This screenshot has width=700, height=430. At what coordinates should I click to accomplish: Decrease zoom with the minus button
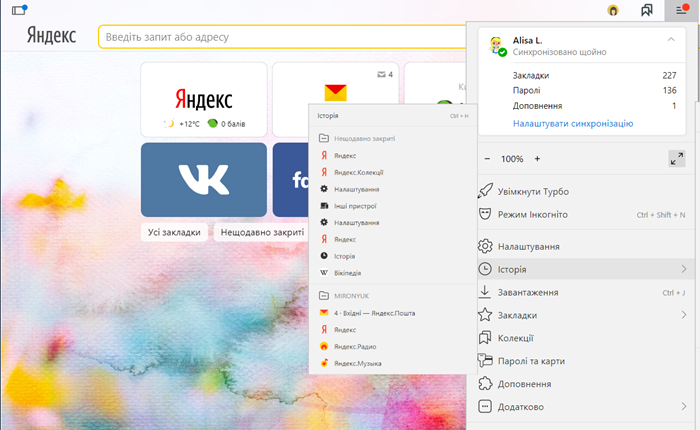[x=487, y=159]
